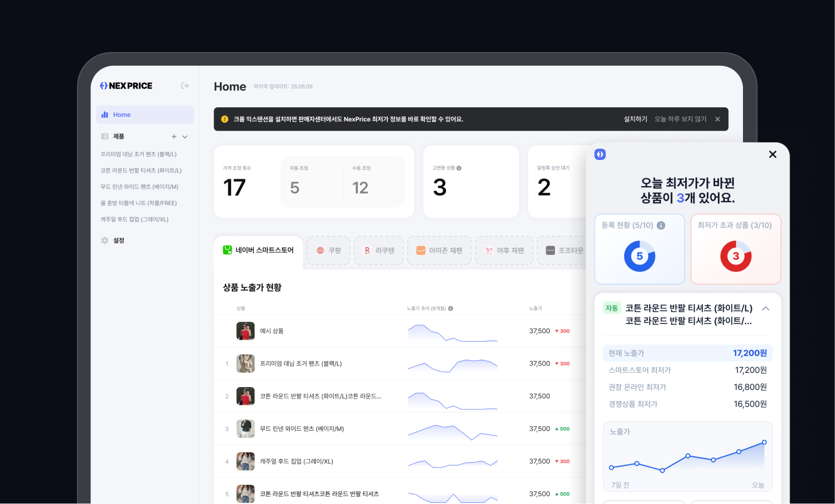Click the 예시 상품 thumbnail
The width and height of the screenshot is (835, 504).
click(x=245, y=331)
